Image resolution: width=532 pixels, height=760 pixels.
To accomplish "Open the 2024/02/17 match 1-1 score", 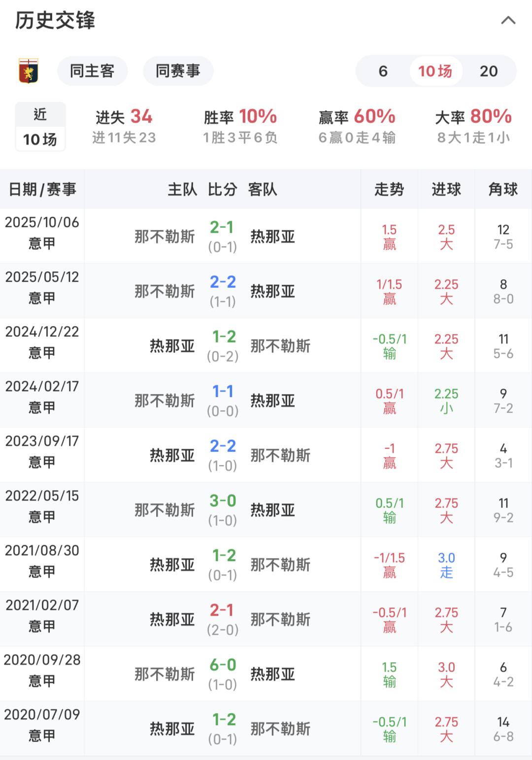I will (x=223, y=392).
